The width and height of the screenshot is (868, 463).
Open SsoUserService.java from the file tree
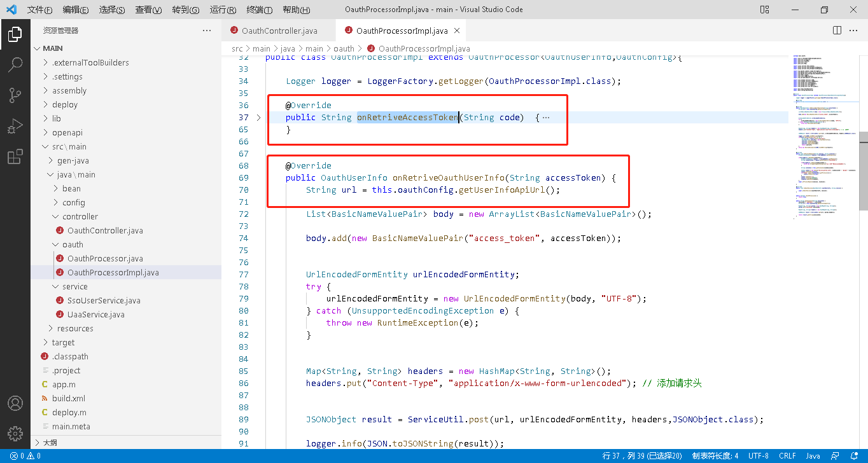(x=103, y=301)
